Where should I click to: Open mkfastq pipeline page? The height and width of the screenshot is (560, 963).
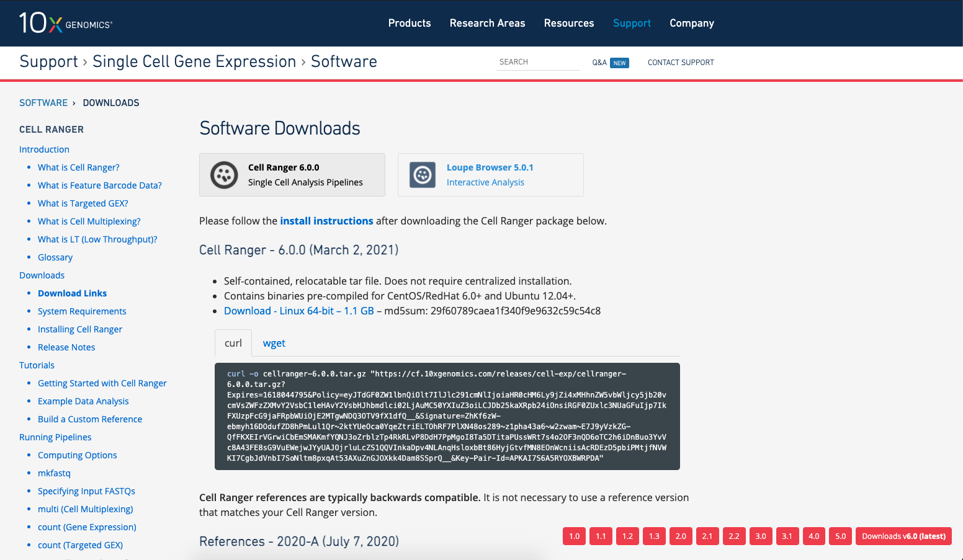click(x=54, y=473)
